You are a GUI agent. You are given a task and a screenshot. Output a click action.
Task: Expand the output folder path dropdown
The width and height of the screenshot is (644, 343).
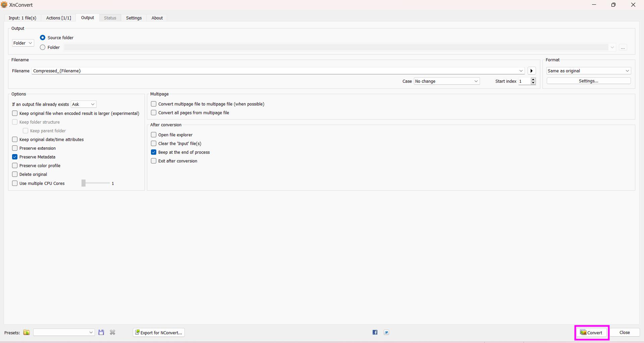click(x=612, y=48)
